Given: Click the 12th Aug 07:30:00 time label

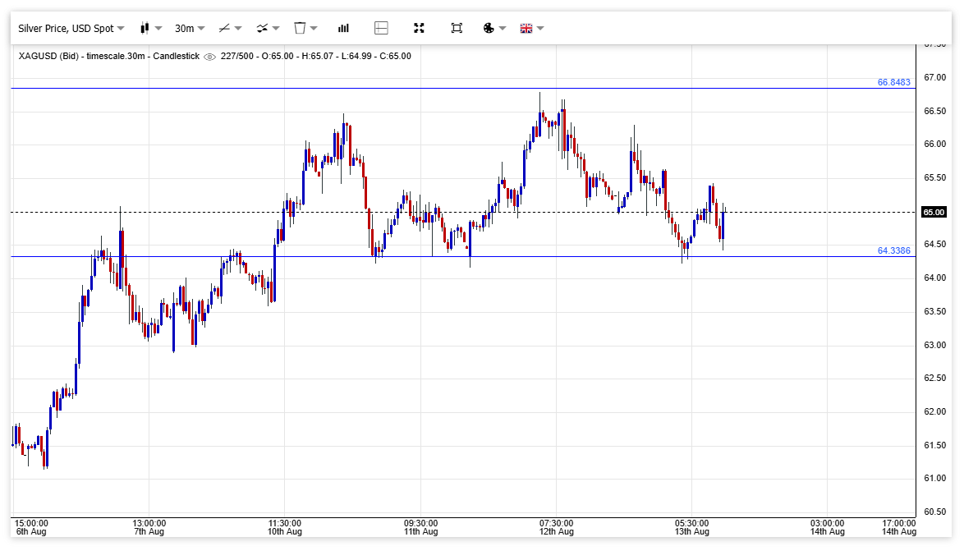Looking at the screenshot, I should (557, 527).
